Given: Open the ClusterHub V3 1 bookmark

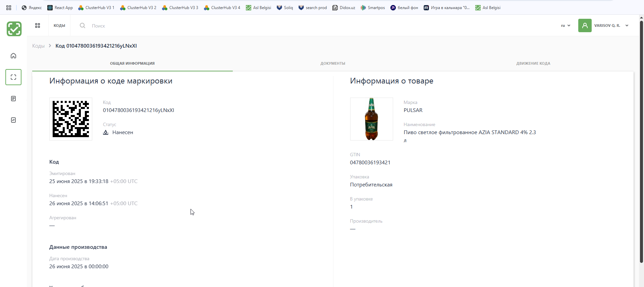Looking at the screenshot, I should click(x=96, y=8).
